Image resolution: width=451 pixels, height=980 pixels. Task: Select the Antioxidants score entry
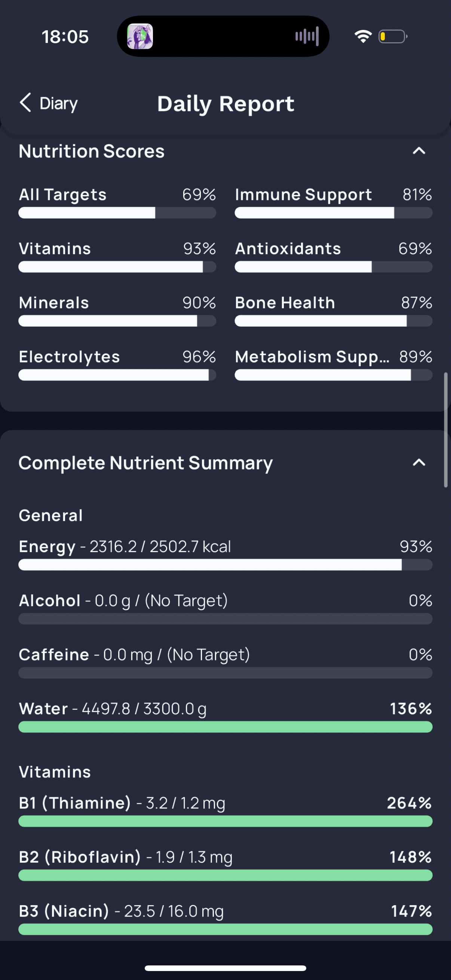pyautogui.click(x=334, y=256)
